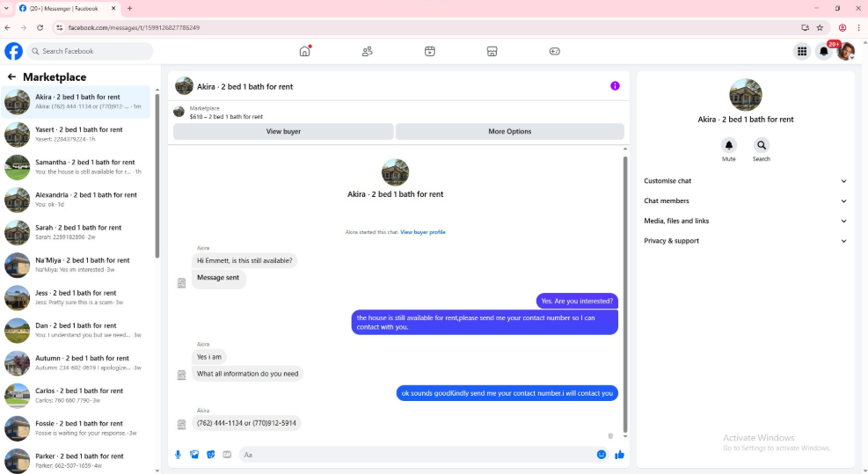Open the Menu grid icon
Image resolution: width=868 pixels, height=474 pixels.
tap(801, 52)
